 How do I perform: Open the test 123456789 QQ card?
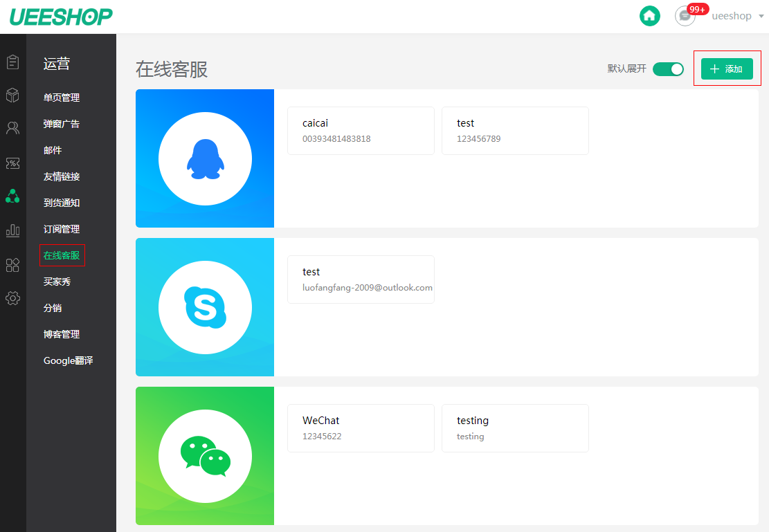coord(515,131)
